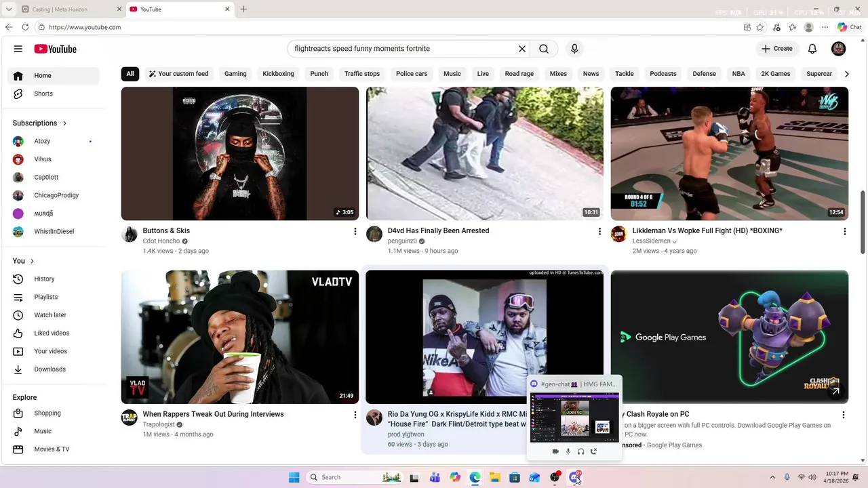Open the Atozy subscription channel
The width and height of the screenshot is (868, 488).
[52, 141]
